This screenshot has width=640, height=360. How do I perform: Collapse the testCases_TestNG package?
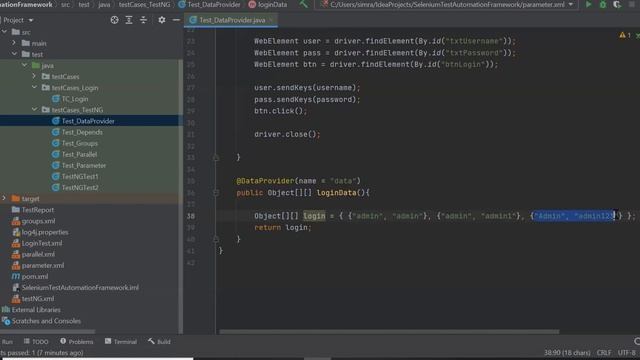[34, 109]
